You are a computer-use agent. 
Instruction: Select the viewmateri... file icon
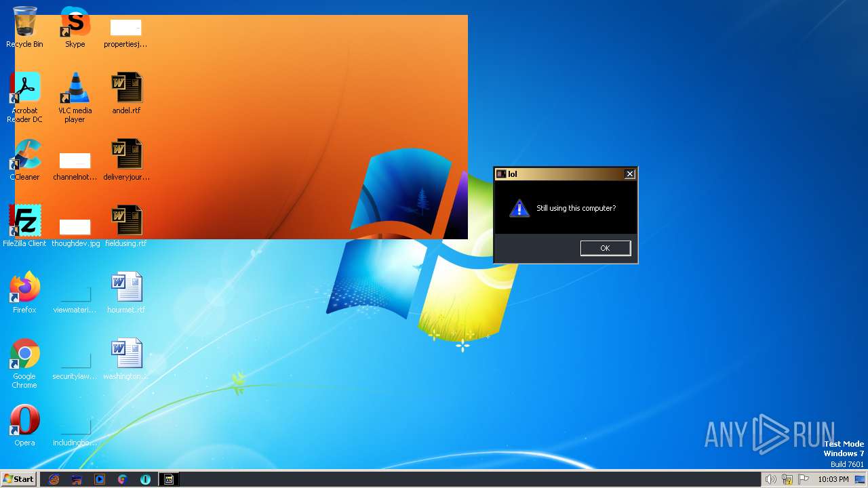pyautogui.click(x=75, y=298)
